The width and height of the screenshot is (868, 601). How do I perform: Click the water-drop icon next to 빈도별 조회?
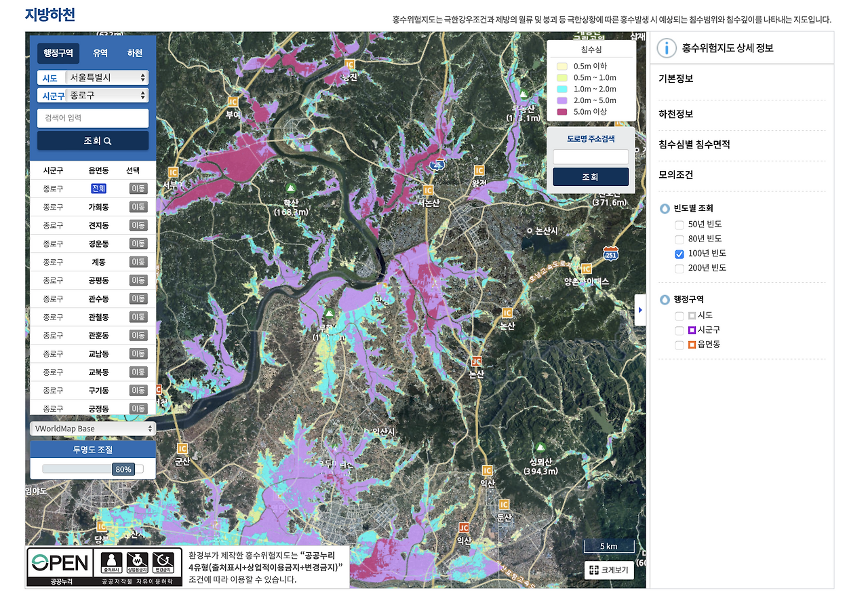(665, 208)
